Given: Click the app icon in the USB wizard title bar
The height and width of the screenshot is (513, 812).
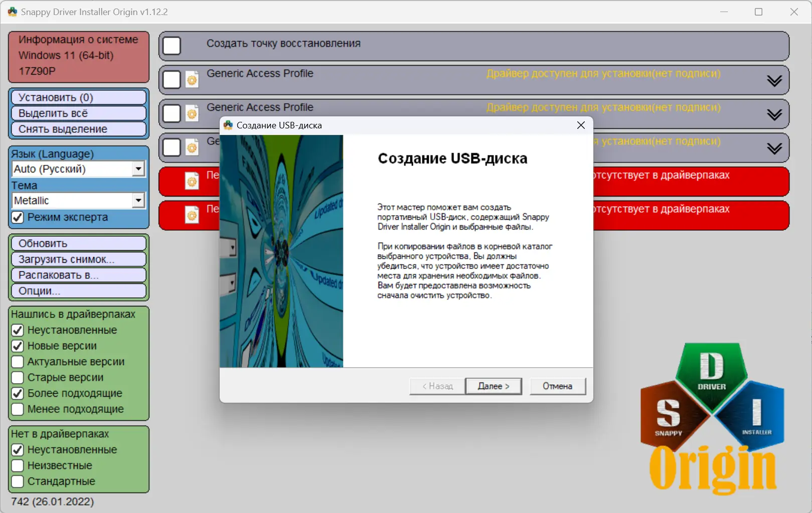Looking at the screenshot, I should [x=229, y=125].
